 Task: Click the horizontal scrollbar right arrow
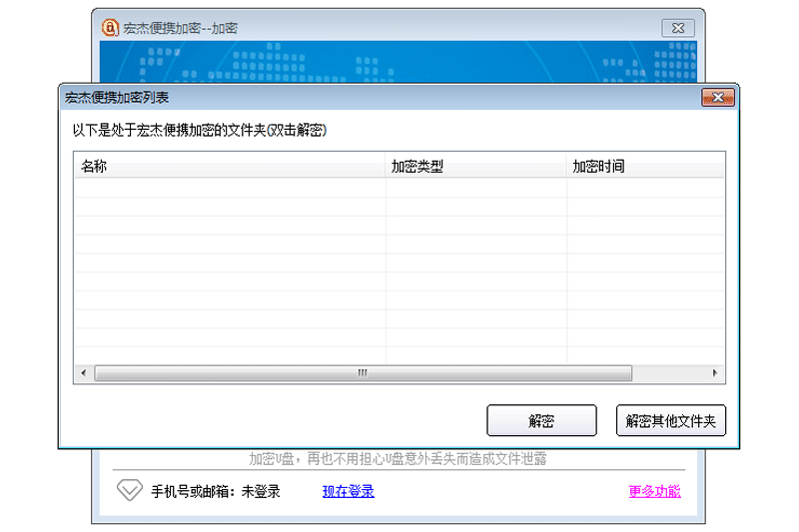(x=715, y=373)
